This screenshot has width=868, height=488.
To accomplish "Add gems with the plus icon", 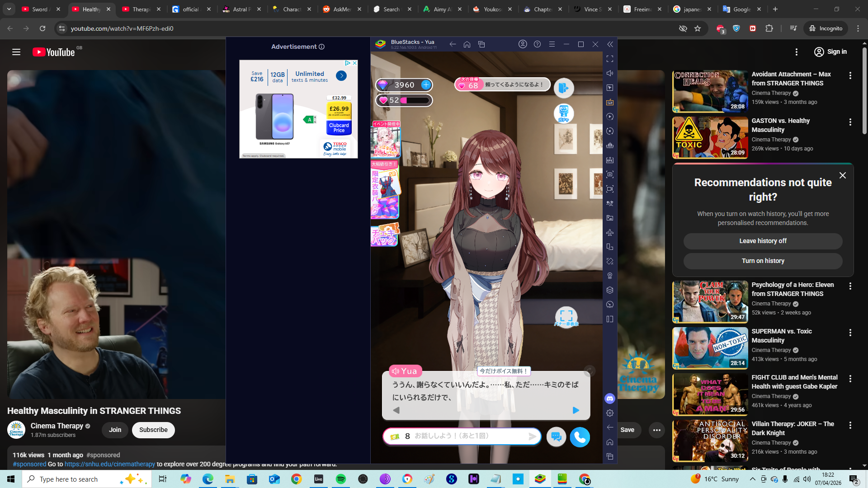I will pos(426,85).
